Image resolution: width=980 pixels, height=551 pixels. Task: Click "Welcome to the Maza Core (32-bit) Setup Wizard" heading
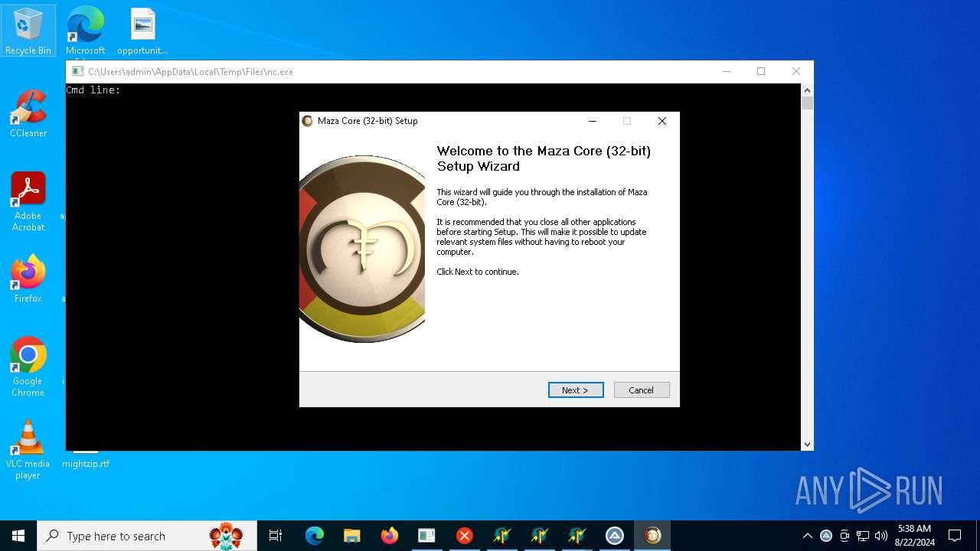[544, 158]
